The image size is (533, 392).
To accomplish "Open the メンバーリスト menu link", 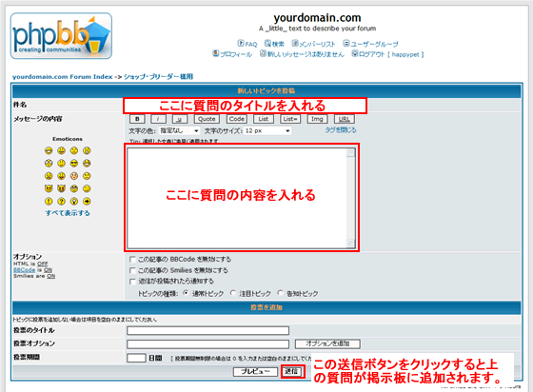I will 313,44.
